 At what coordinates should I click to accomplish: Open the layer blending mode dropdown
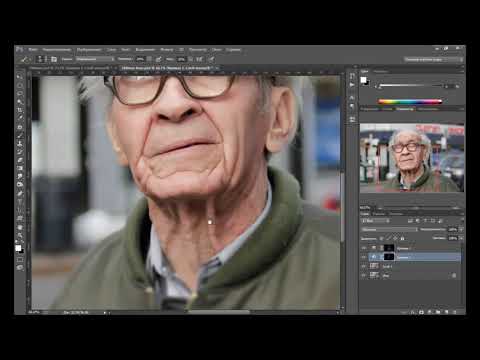[x=389, y=230]
